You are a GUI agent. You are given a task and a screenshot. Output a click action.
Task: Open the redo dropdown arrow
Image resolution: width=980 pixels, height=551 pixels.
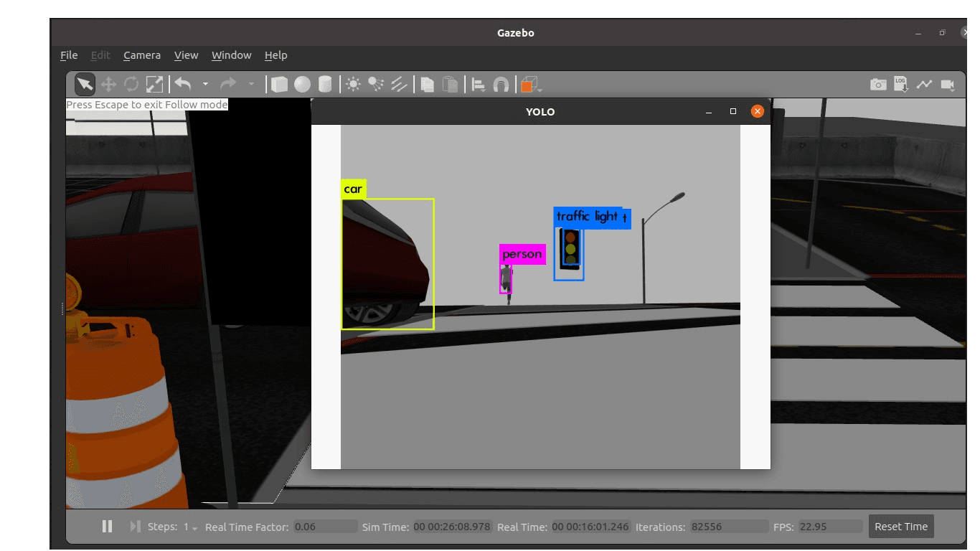click(x=250, y=84)
